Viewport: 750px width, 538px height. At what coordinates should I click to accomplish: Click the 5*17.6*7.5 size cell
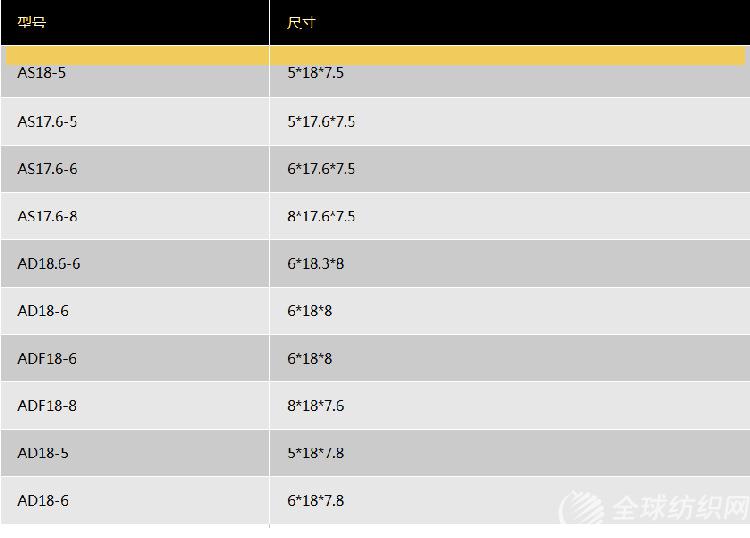[x=510, y=121]
